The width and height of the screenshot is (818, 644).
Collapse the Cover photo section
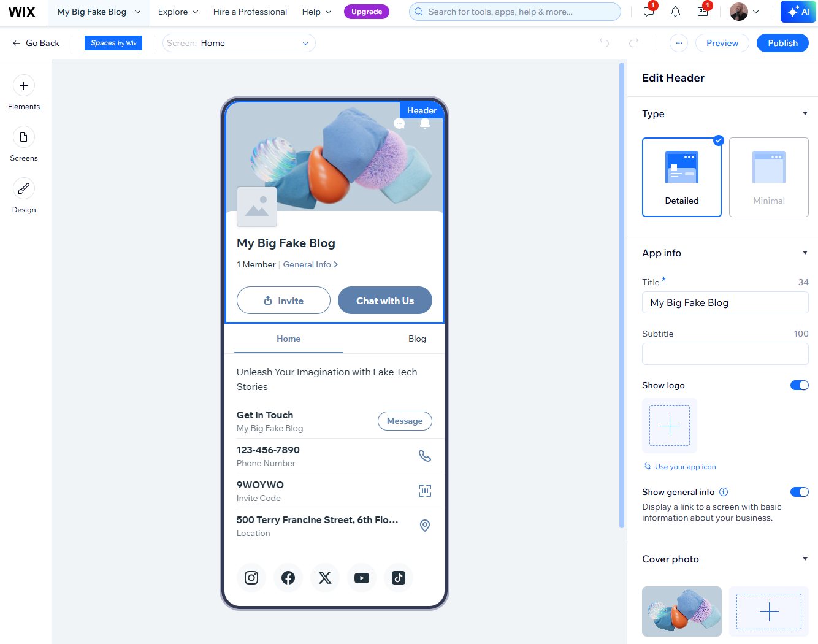click(805, 558)
